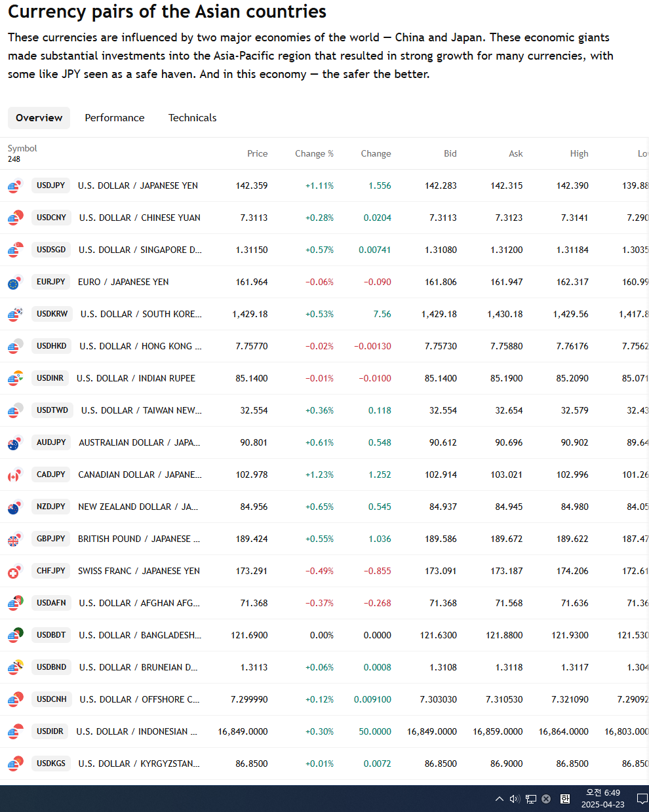
Task: Click the Currency pairs of the Asian countries heading
Action: (x=167, y=12)
